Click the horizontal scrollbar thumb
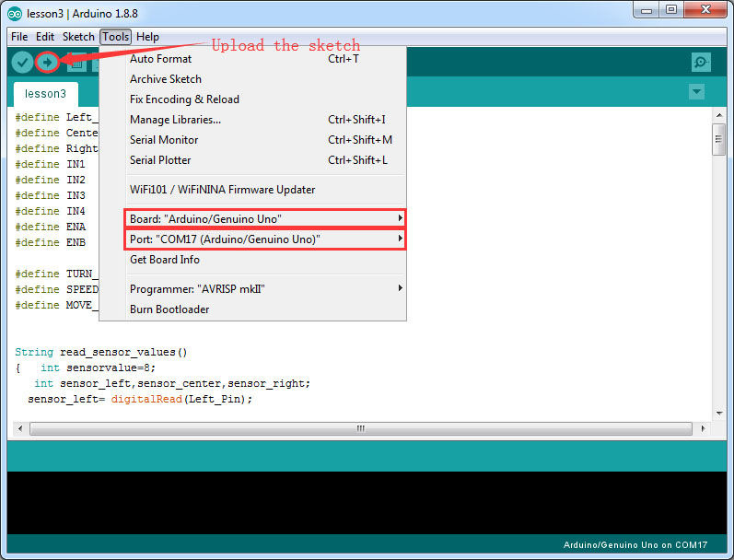This screenshot has height=560, width=734. pos(360,428)
